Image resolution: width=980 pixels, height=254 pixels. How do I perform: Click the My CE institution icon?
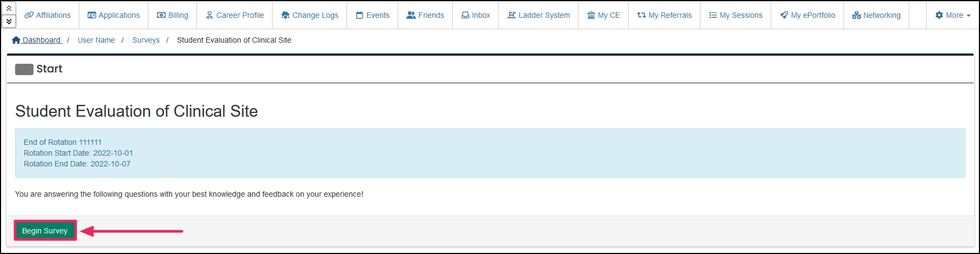[x=591, y=15]
